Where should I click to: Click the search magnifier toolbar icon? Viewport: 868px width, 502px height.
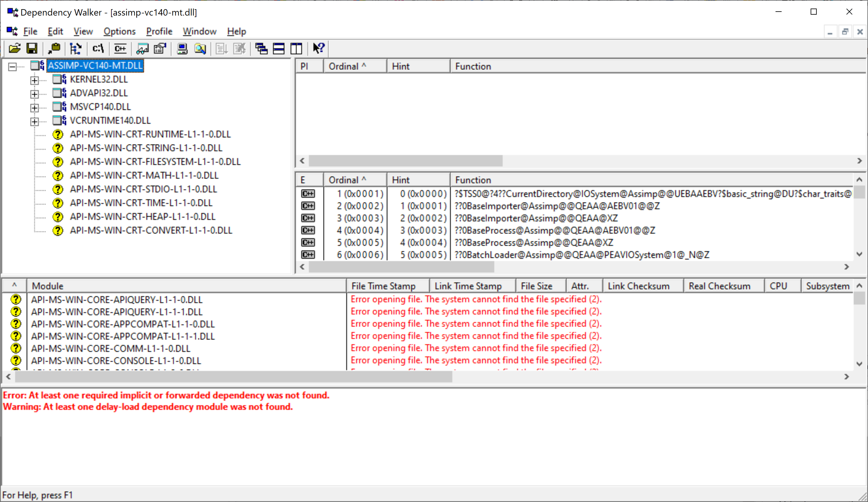(x=200, y=49)
